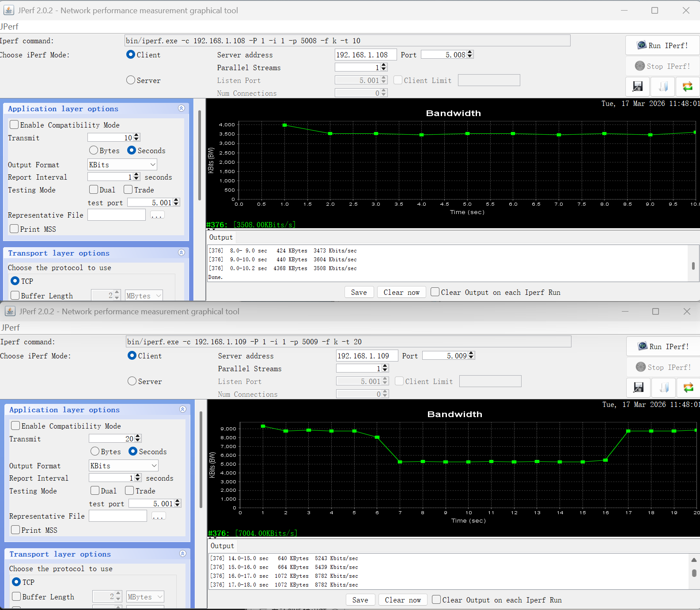Adjust Port 5,008 spinner in top window
Image resolution: width=700 pixels, height=610 pixels.
click(470, 55)
